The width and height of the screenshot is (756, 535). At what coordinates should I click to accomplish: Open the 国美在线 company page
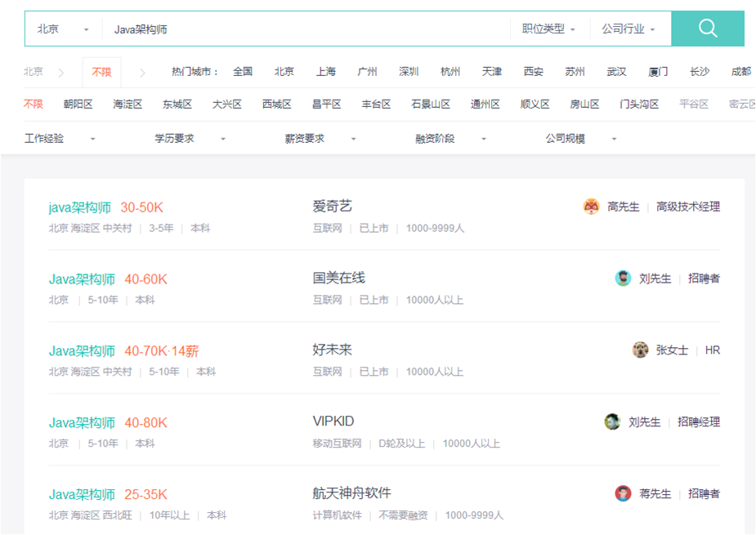click(339, 278)
